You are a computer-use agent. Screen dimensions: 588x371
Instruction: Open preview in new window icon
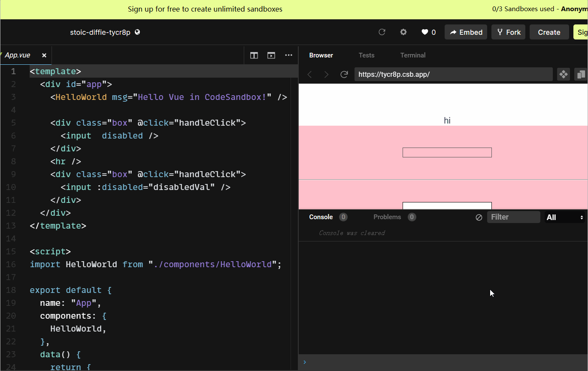(x=581, y=74)
